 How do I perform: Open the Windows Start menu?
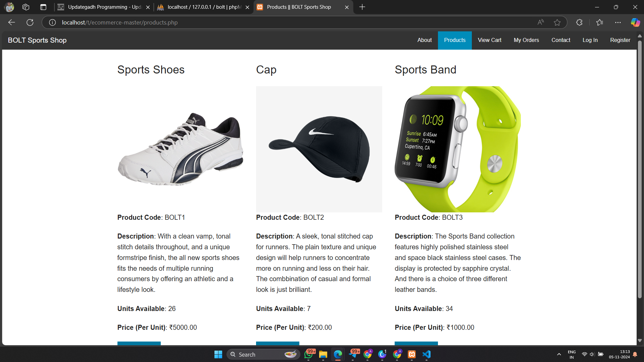(x=218, y=354)
